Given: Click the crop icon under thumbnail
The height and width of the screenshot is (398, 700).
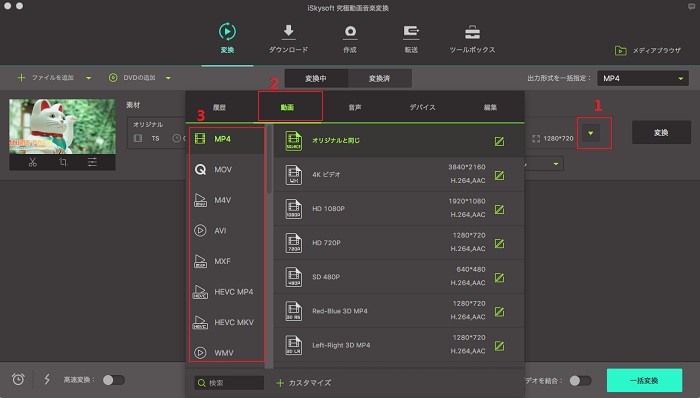Looking at the screenshot, I should click(x=63, y=162).
